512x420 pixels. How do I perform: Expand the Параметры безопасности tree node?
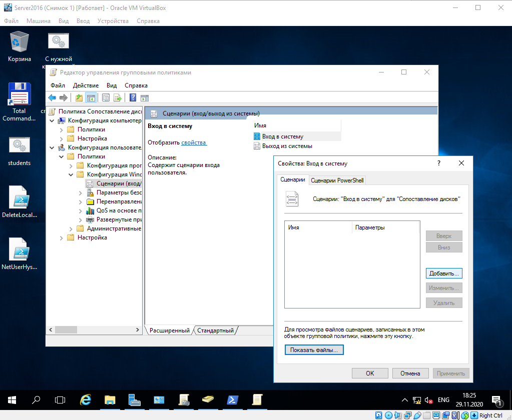81,192
